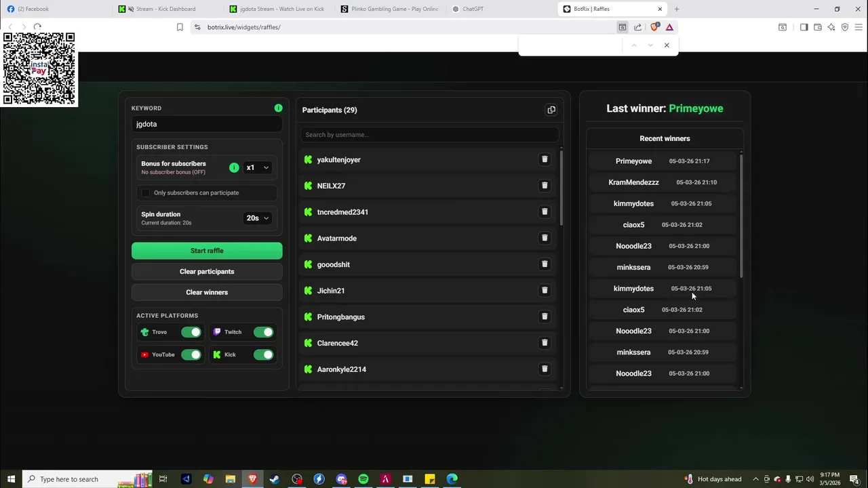Open Brave VPN shield icon
868x488 pixels.
coord(845,27)
